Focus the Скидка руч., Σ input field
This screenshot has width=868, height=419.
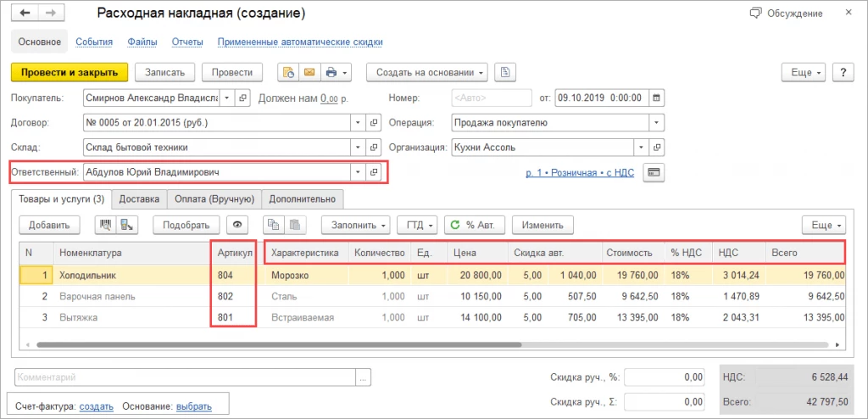tap(665, 402)
